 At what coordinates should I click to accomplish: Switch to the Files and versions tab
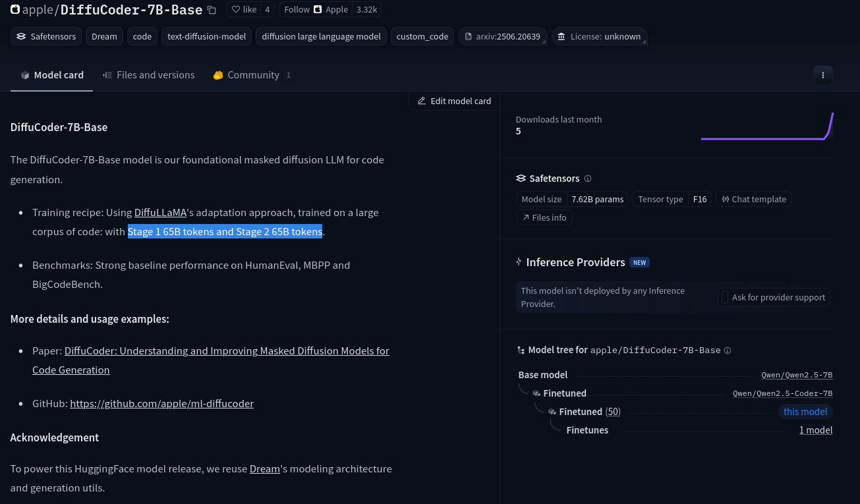click(149, 75)
